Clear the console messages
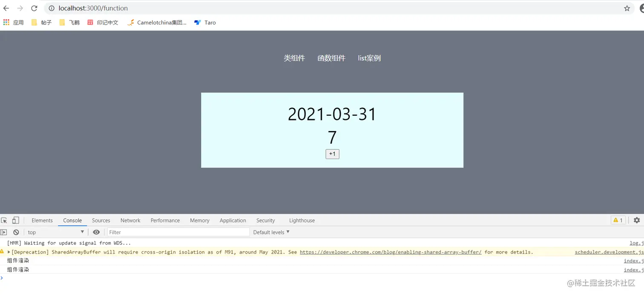This screenshot has height=296, width=644. (16, 232)
